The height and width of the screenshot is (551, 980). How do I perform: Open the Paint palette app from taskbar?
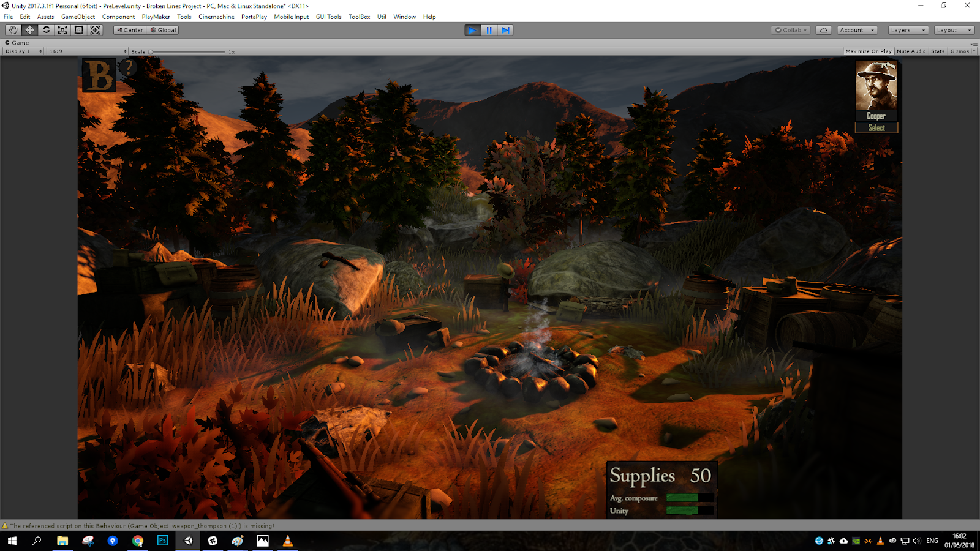pos(238,541)
